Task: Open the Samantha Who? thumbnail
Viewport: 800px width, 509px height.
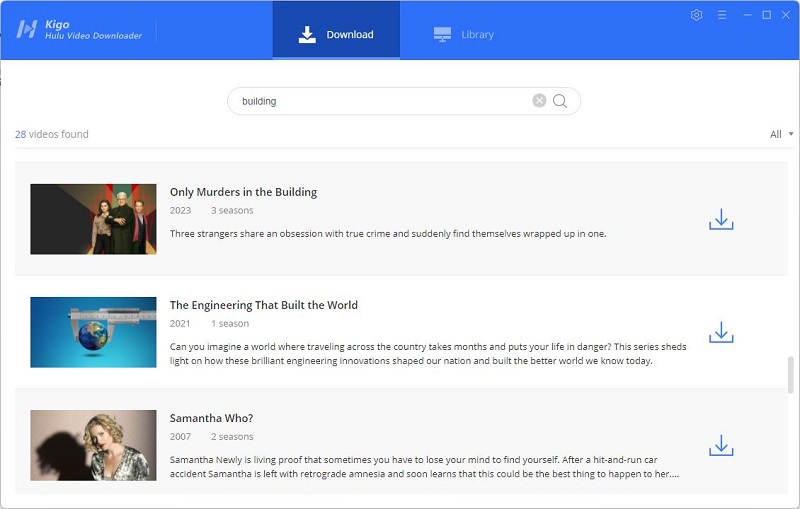Action: click(93, 445)
